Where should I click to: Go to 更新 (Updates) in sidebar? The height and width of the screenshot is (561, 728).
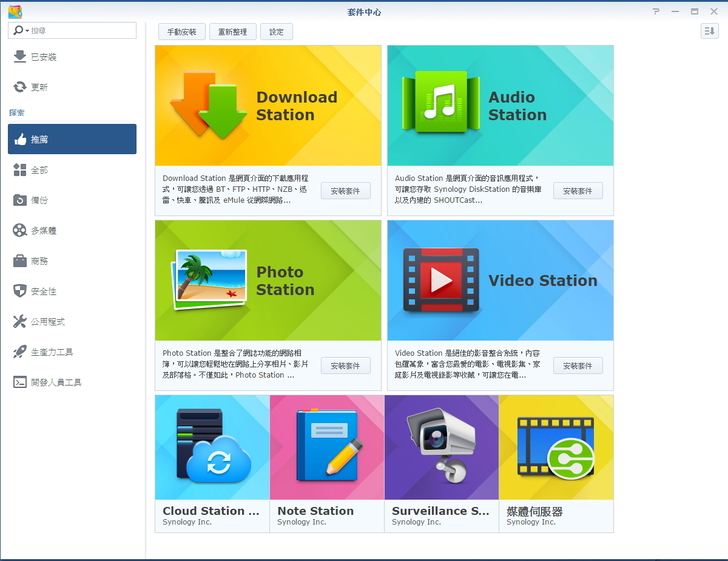point(40,87)
